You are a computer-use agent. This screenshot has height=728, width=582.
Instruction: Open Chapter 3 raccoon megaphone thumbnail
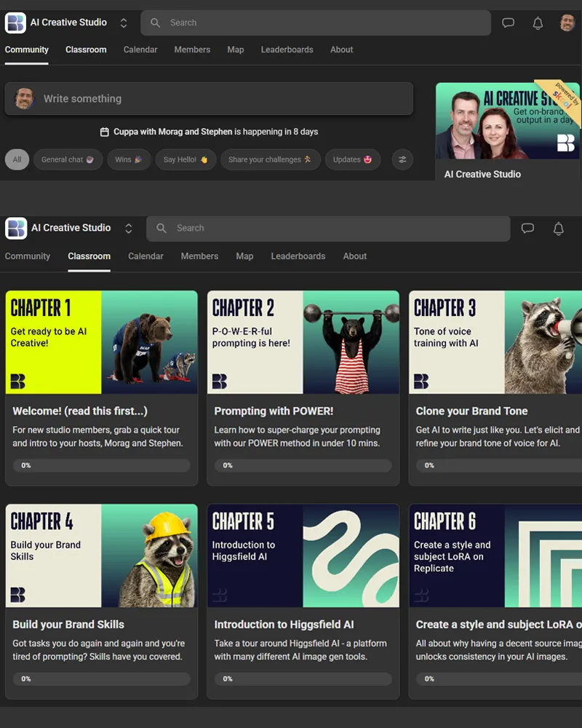[495, 342]
